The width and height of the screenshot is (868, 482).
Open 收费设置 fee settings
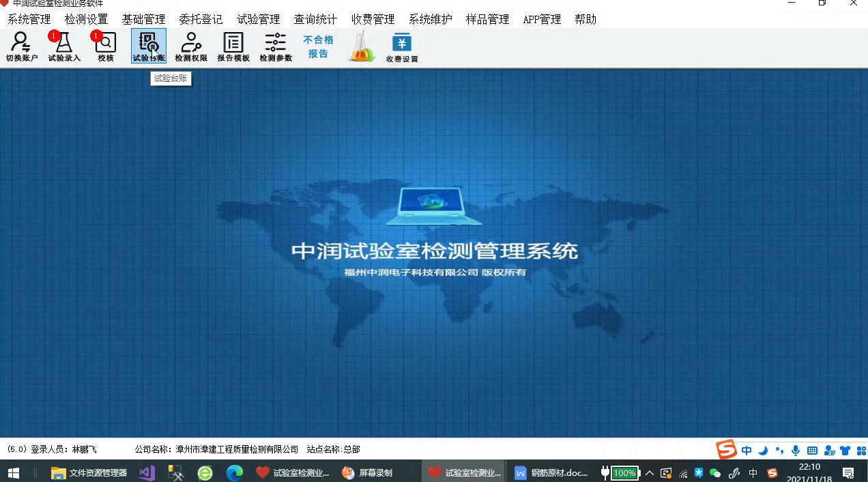point(402,47)
